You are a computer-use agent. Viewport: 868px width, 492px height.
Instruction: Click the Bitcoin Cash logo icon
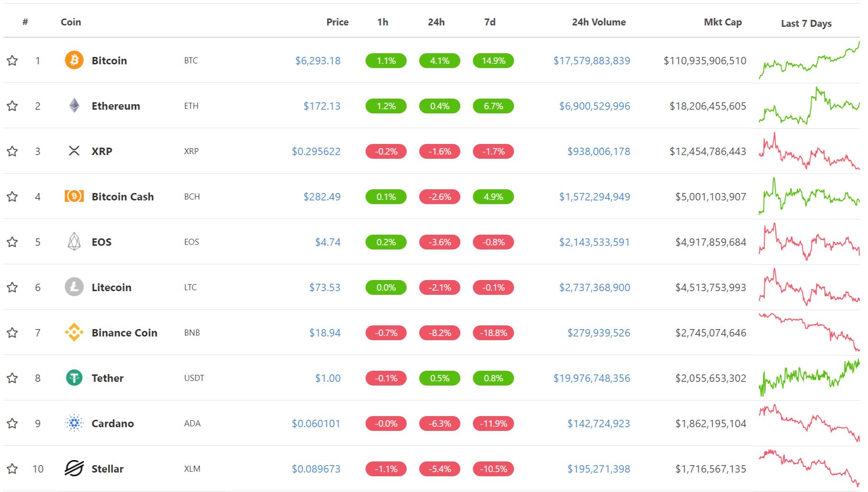74,196
